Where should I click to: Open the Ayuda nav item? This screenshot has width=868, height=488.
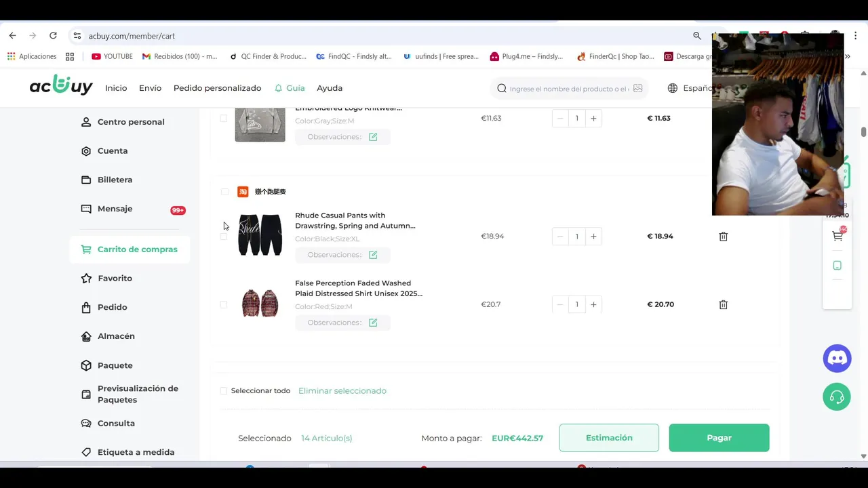330,88
